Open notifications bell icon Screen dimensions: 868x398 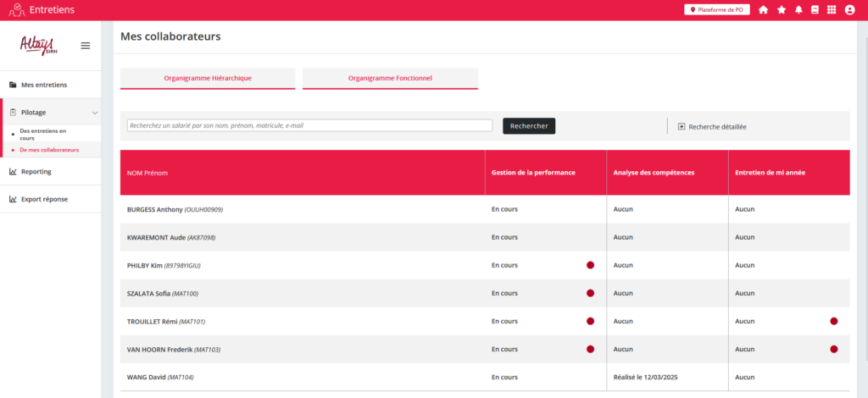tap(798, 10)
